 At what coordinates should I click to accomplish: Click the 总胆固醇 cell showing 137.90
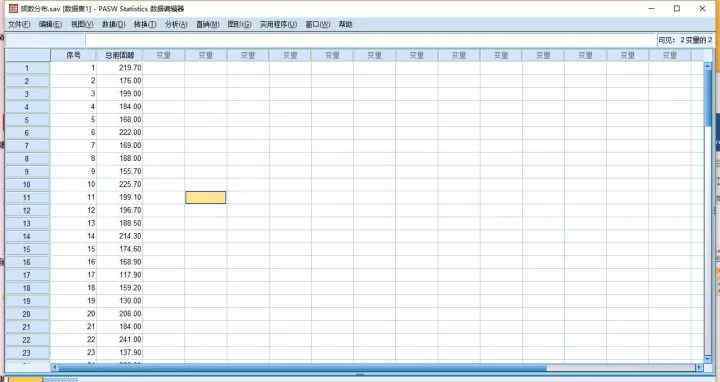click(x=120, y=352)
